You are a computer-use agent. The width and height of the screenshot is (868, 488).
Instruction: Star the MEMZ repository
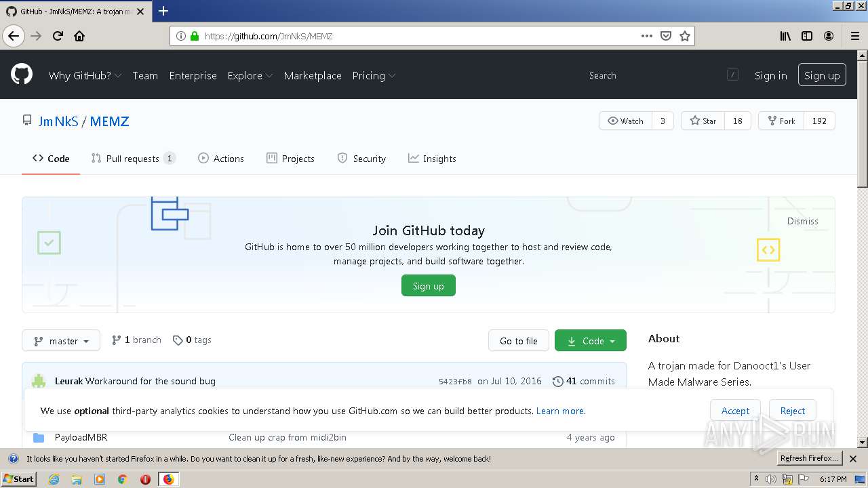703,121
